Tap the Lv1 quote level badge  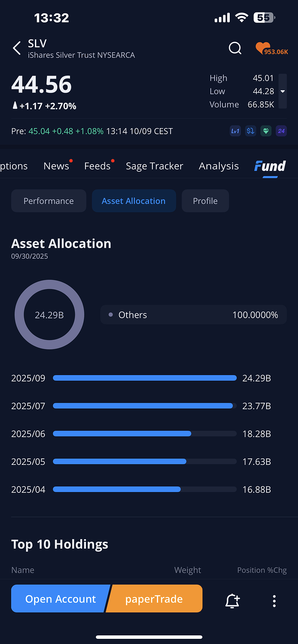click(x=235, y=131)
